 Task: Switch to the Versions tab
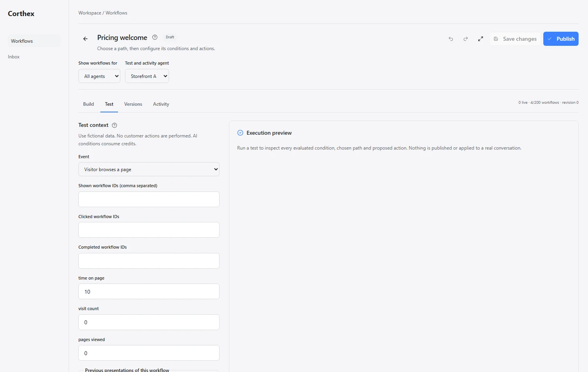[133, 104]
